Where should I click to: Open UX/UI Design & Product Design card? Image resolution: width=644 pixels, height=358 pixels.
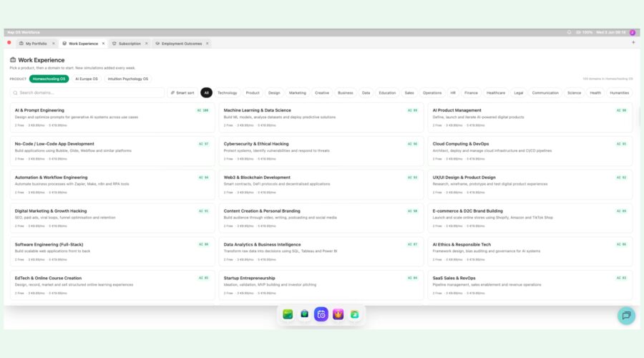point(530,185)
